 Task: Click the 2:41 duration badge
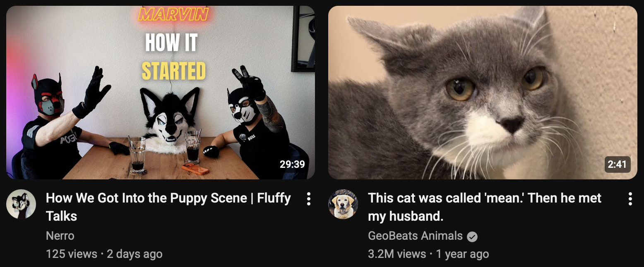pos(617,164)
